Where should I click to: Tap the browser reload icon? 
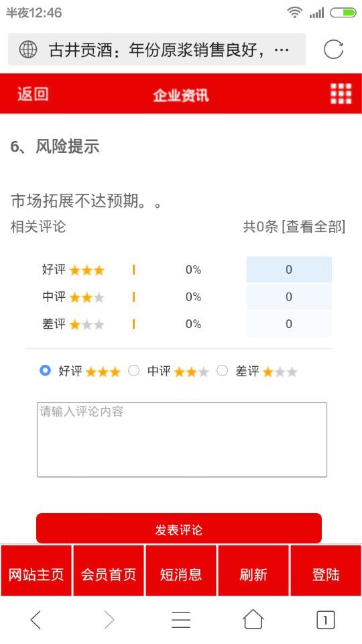pos(333,50)
